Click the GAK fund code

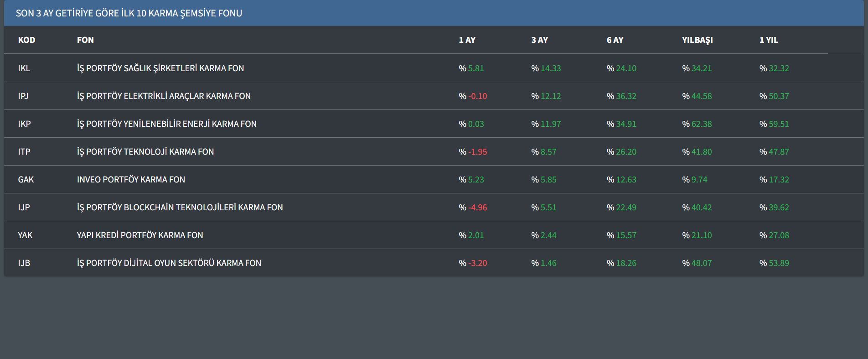pos(26,180)
